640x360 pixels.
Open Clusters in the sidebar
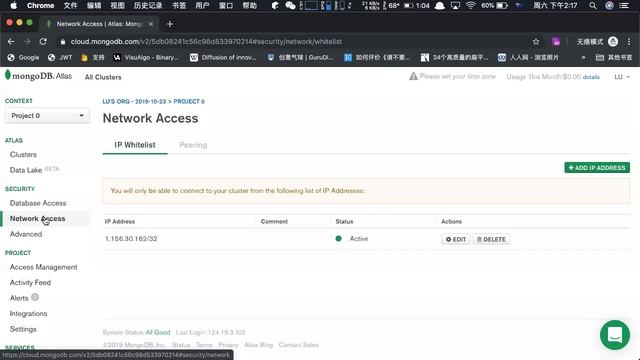(x=23, y=154)
